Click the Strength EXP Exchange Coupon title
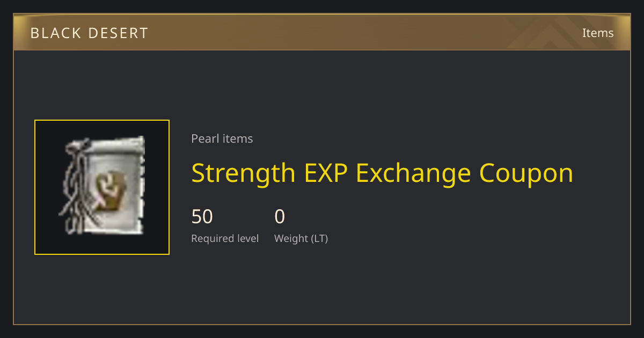 pyautogui.click(x=382, y=173)
